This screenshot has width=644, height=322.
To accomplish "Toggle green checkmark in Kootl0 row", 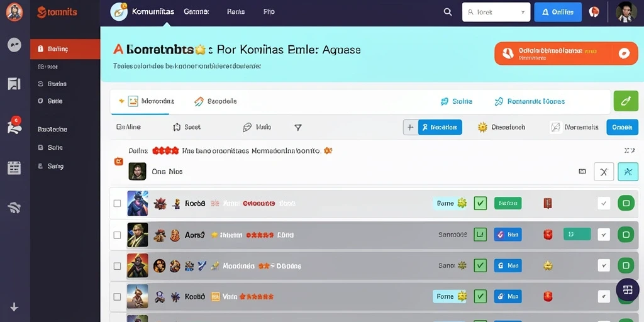I will (480, 296).
